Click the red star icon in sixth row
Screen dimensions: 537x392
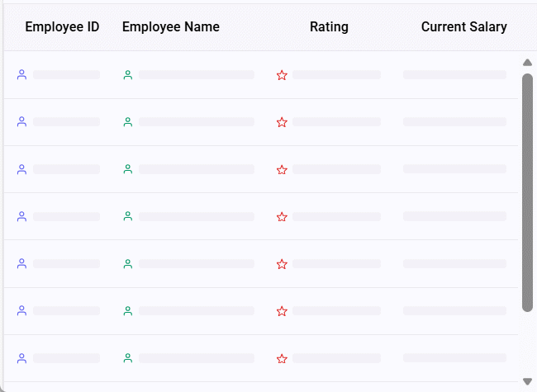282,311
